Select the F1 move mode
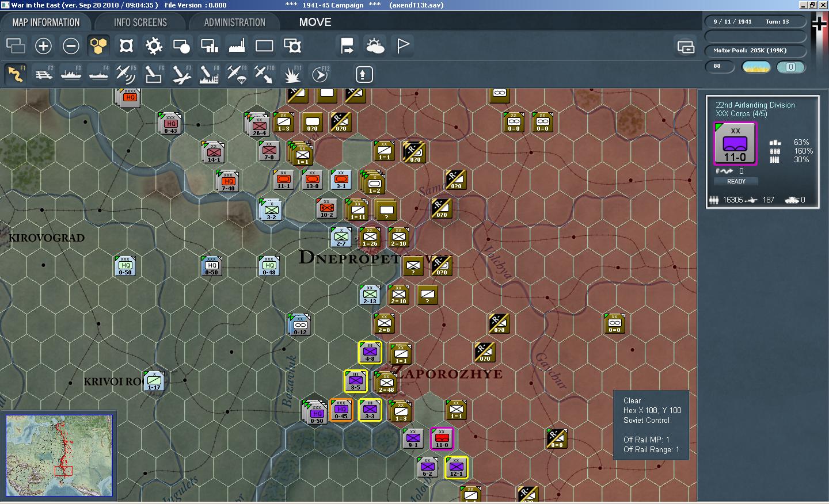 pos(16,74)
